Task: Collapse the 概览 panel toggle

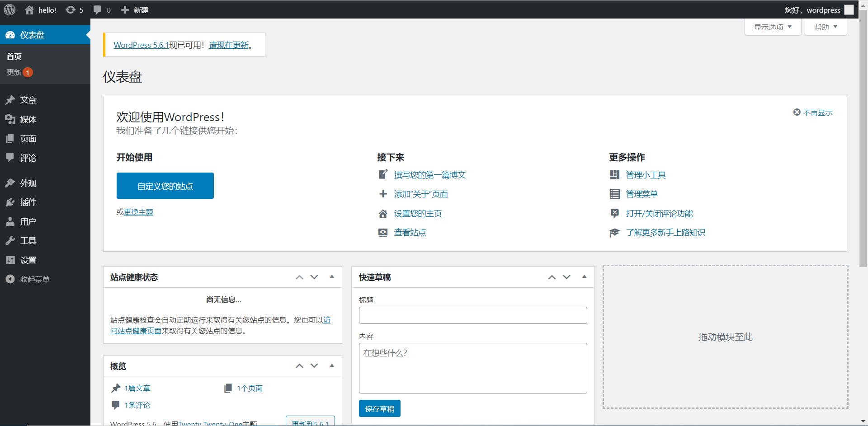Action: pos(332,365)
